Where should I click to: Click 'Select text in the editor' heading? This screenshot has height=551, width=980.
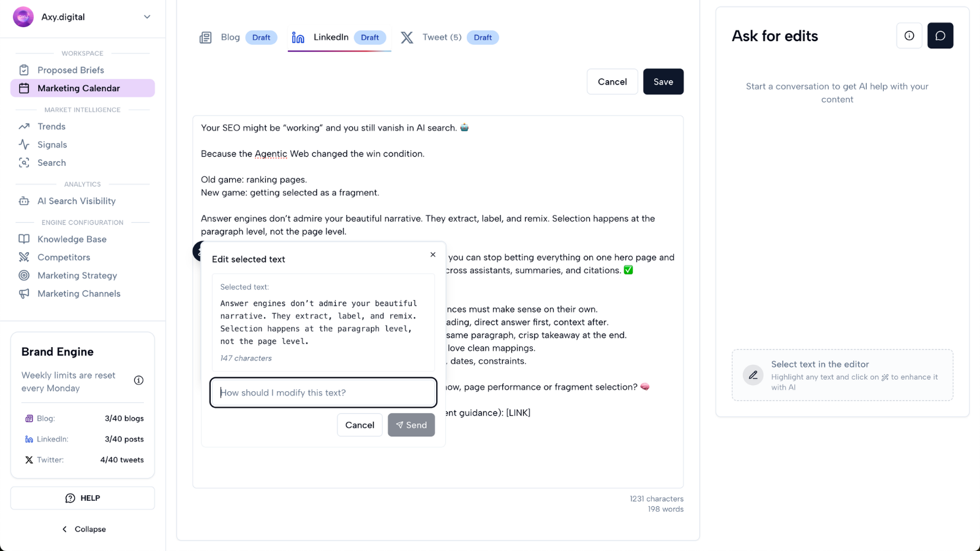[820, 364]
